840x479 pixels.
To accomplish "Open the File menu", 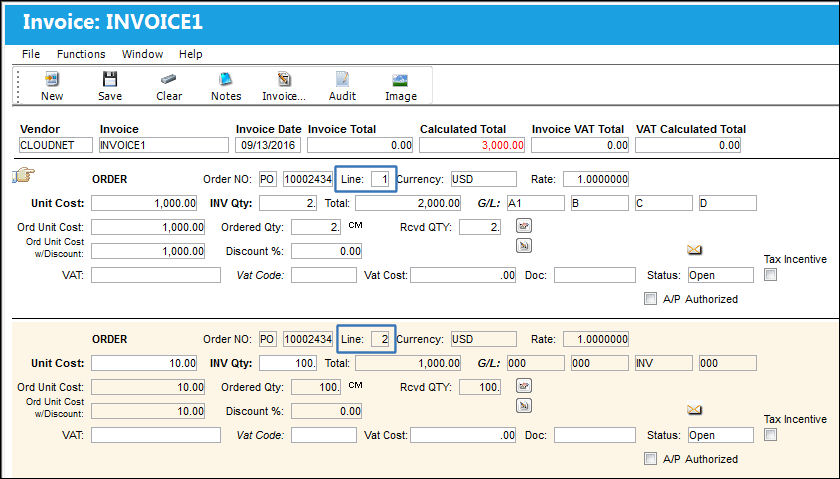I will [31, 54].
